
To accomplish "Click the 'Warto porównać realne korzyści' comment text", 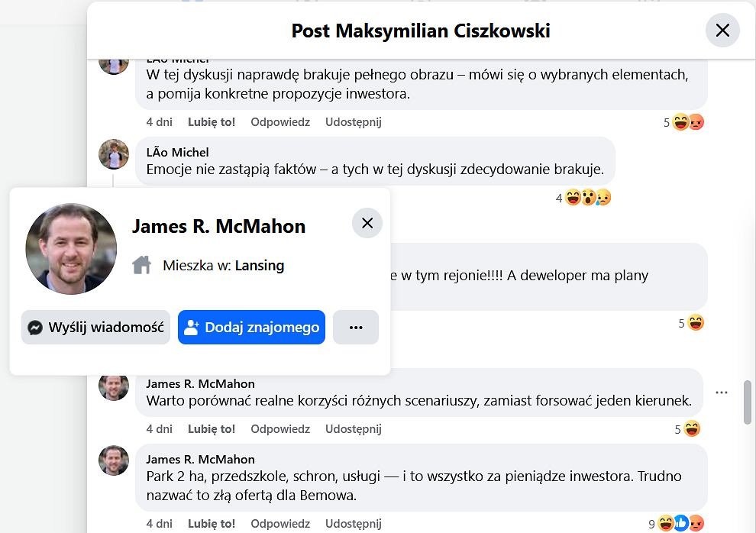I will point(419,401).
